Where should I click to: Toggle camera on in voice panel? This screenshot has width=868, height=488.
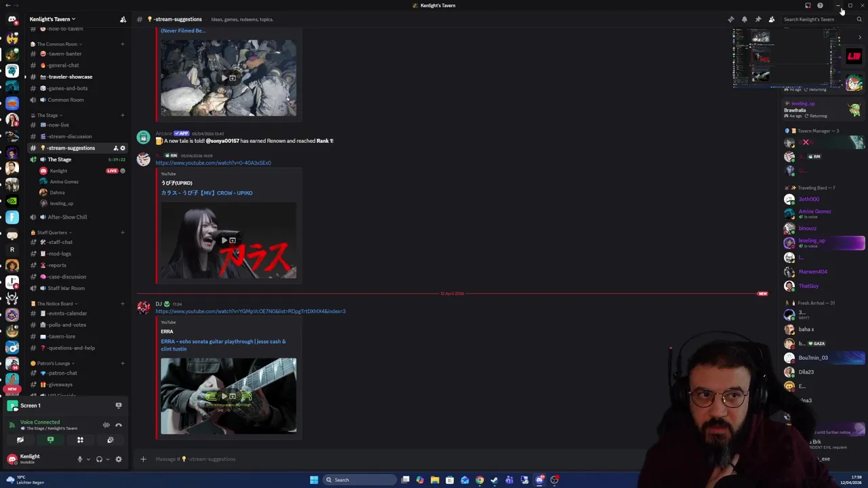tap(20, 440)
